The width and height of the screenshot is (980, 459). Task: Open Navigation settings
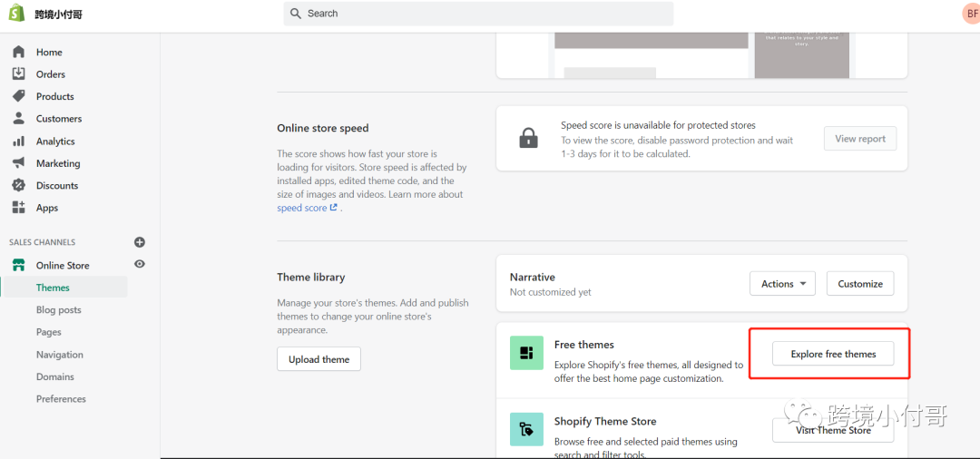click(x=59, y=354)
